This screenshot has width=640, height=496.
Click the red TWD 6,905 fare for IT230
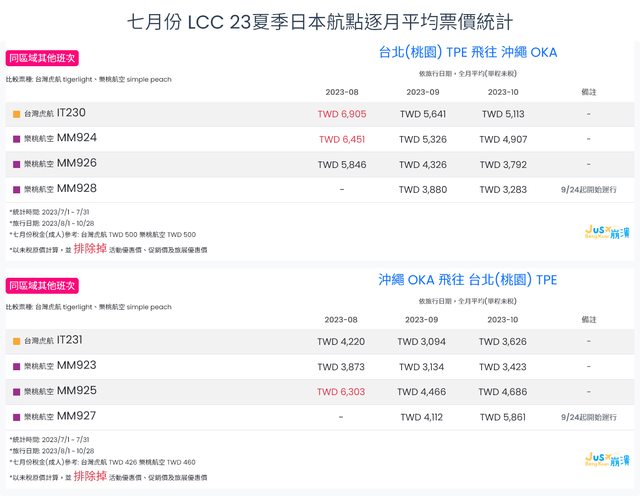341,114
